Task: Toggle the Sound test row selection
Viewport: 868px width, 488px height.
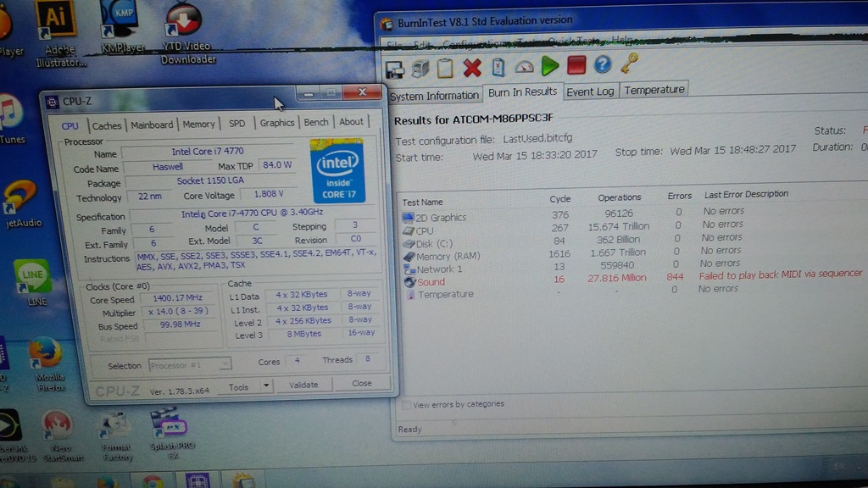Action: pos(429,282)
